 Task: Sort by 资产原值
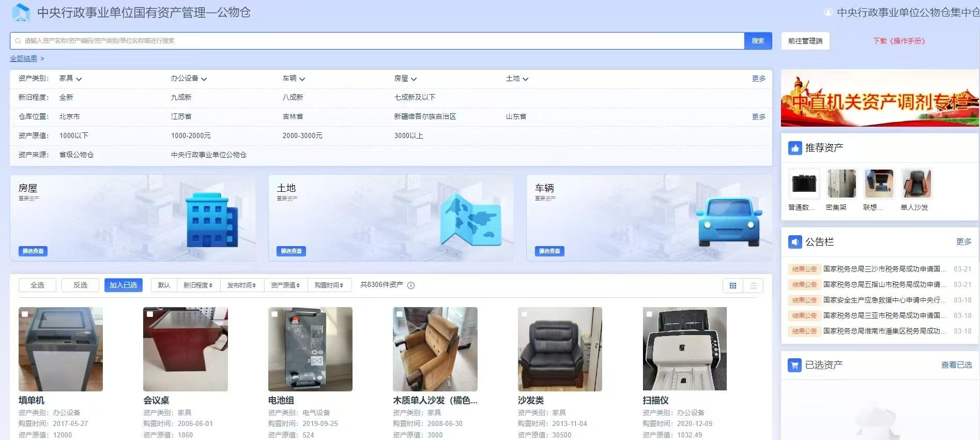pos(285,285)
